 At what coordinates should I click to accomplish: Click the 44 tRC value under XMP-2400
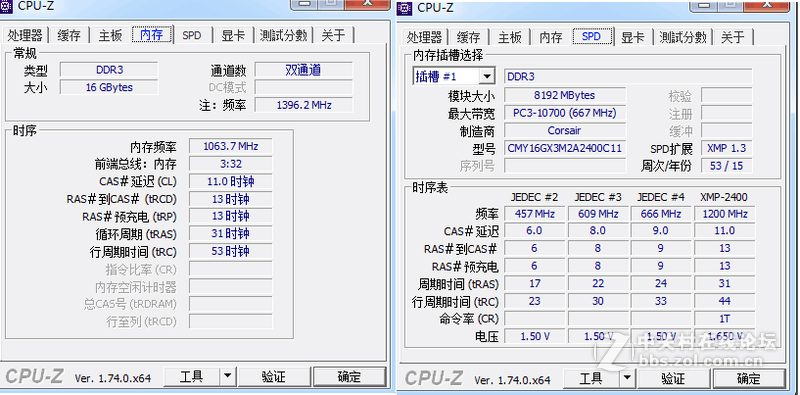724,301
